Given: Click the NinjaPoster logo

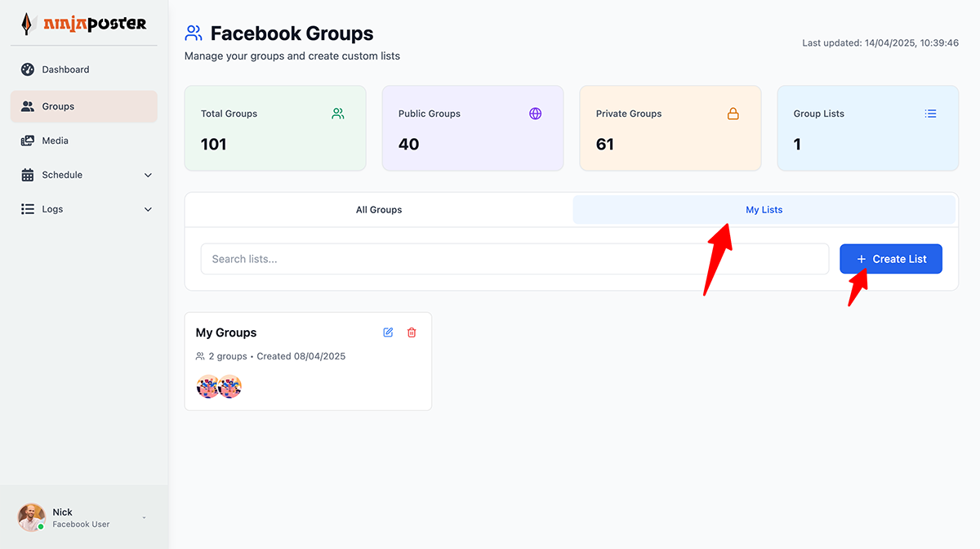Looking at the screenshot, I should 84,23.
